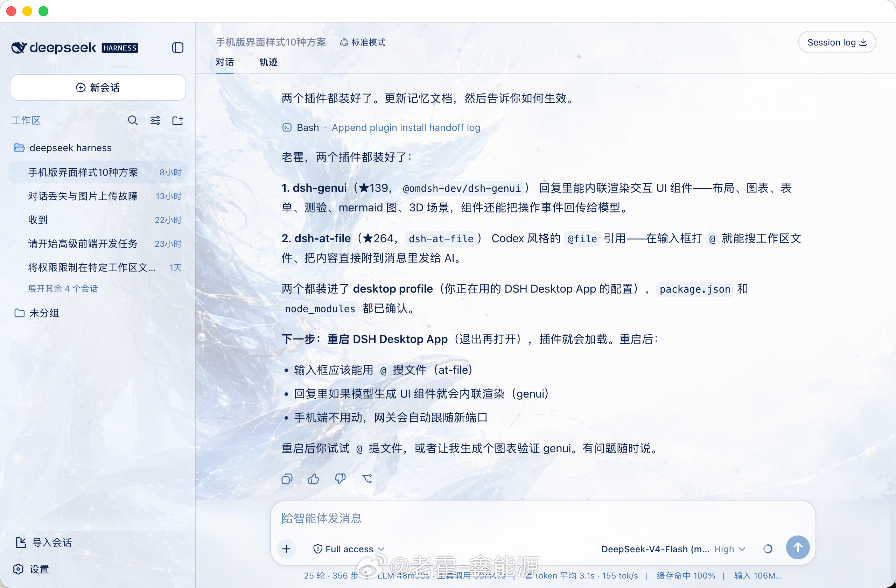Click the plus attachment button

click(x=287, y=549)
